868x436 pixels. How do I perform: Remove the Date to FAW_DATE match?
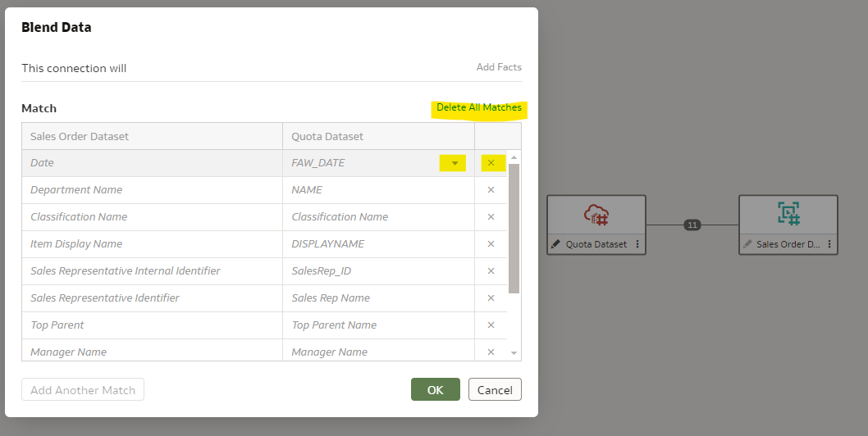tap(491, 162)
